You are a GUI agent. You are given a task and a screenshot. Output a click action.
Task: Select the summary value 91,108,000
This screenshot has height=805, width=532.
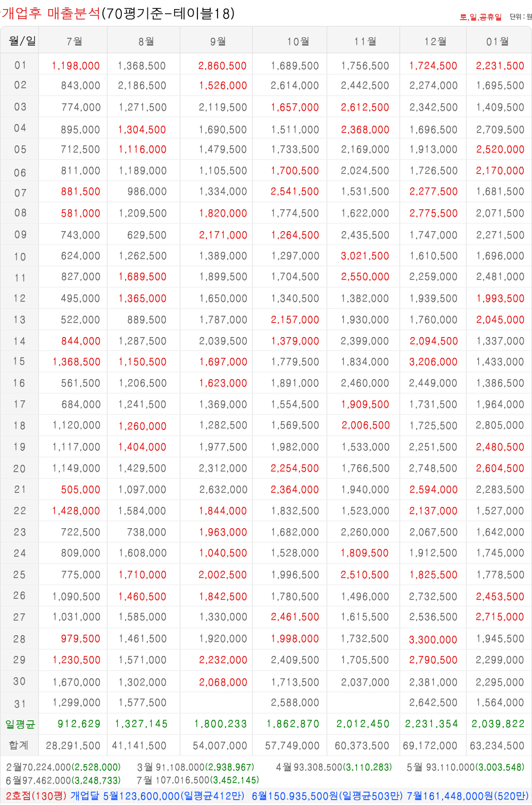[180, 767]
